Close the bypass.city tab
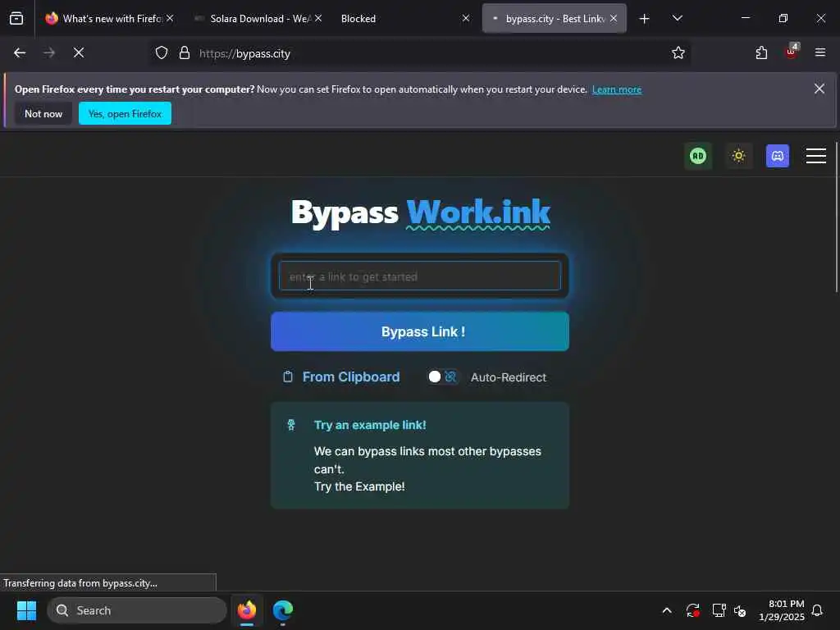 click(614, 18)
